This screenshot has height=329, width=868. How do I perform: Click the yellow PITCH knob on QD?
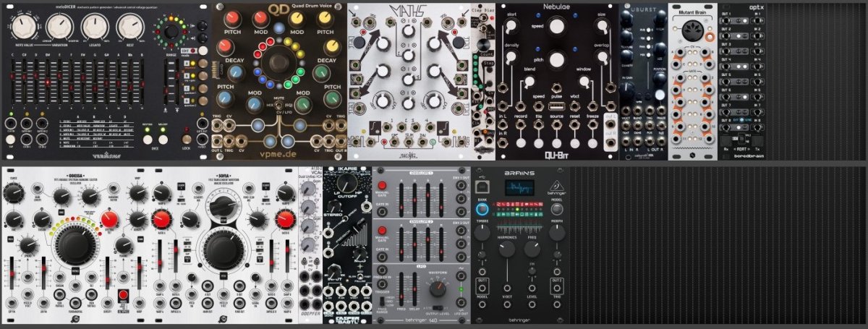point(325,20)
